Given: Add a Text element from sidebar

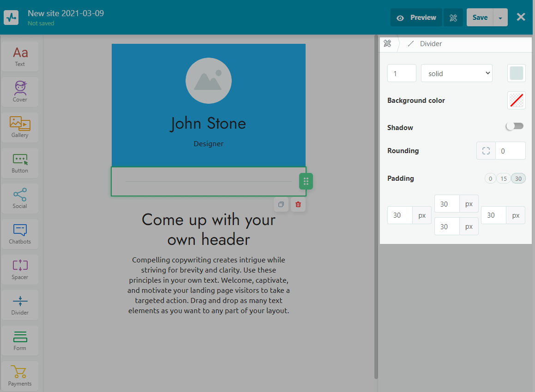Looking at the screenshot, I should click(x=20, y=57).
